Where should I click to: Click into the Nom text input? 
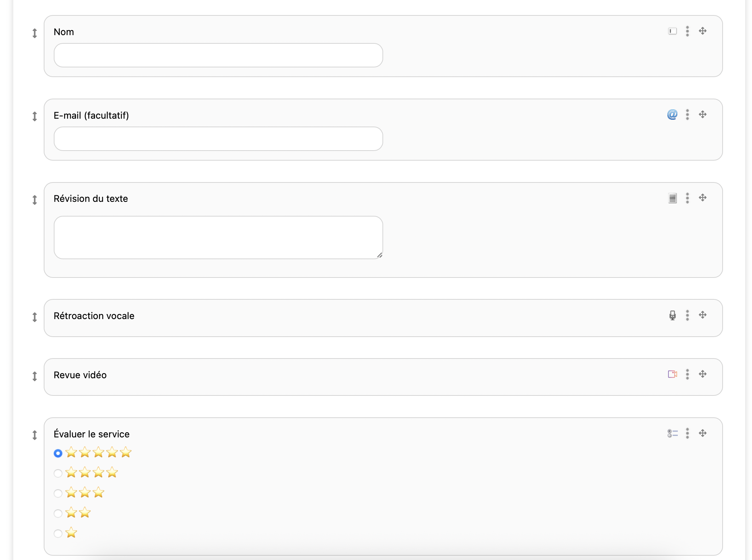point(218,55)
